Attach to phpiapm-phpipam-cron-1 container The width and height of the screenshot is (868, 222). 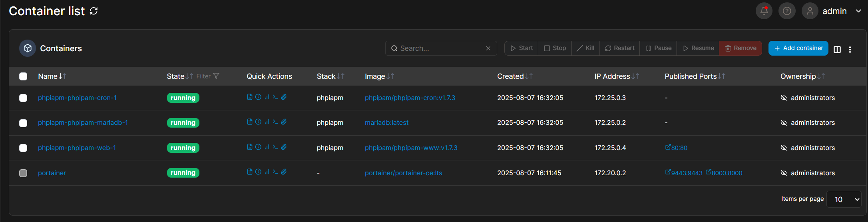tap(284, 97)
